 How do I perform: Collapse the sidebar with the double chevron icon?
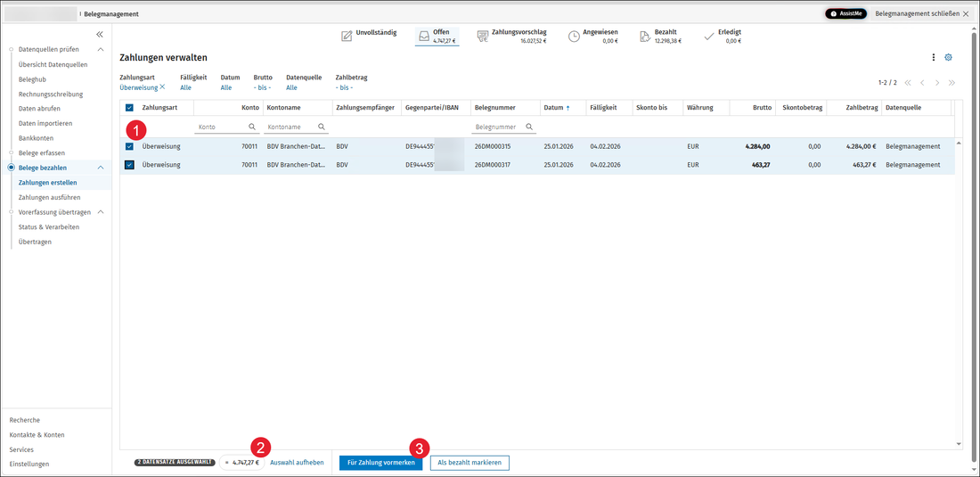pos(100,35)
